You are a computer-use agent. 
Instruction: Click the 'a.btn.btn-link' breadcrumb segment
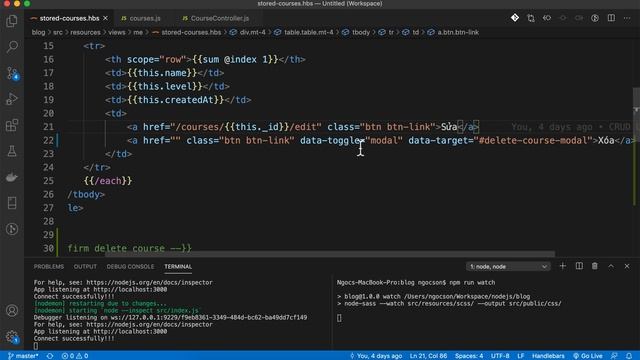pos(453,32)
